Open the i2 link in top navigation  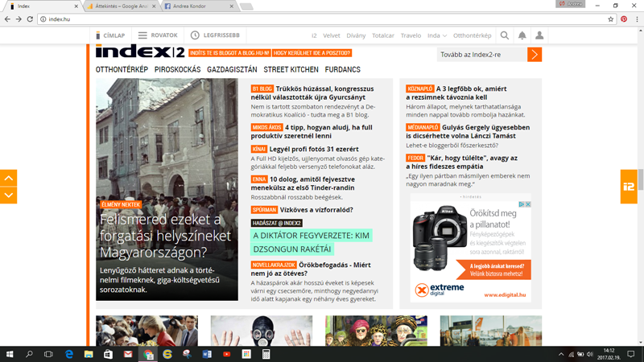pyautogui.click(x=314, y=35)
